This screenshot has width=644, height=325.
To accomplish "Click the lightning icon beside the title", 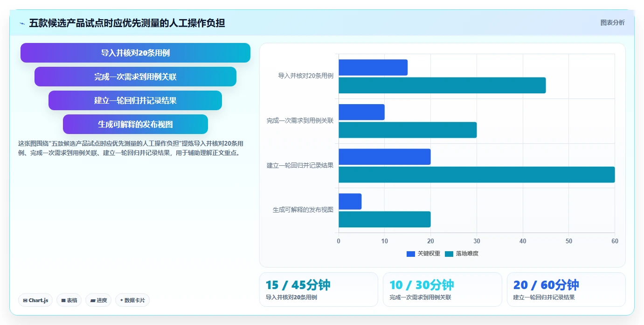I will tap(22, 23).
